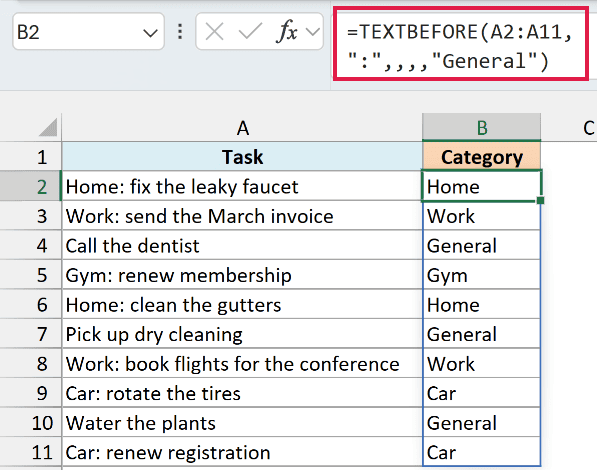Select row 2 header

coord(30,186)
